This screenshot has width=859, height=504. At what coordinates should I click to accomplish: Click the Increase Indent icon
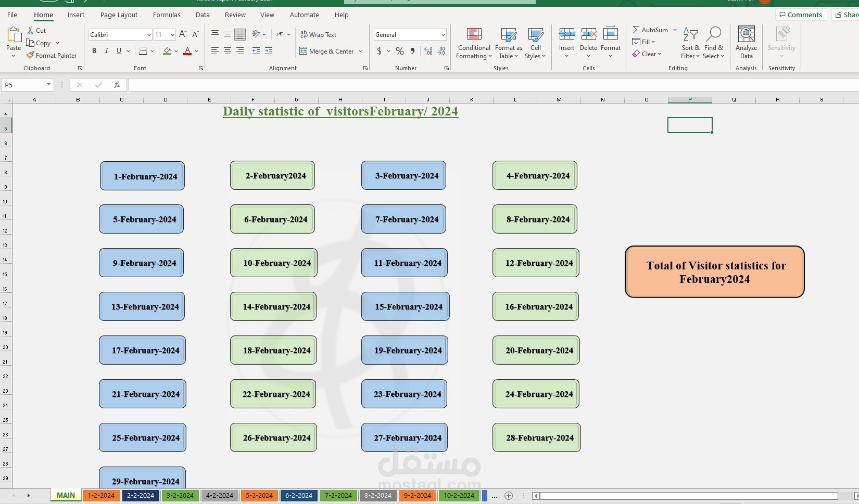click(x=269, y=51)
